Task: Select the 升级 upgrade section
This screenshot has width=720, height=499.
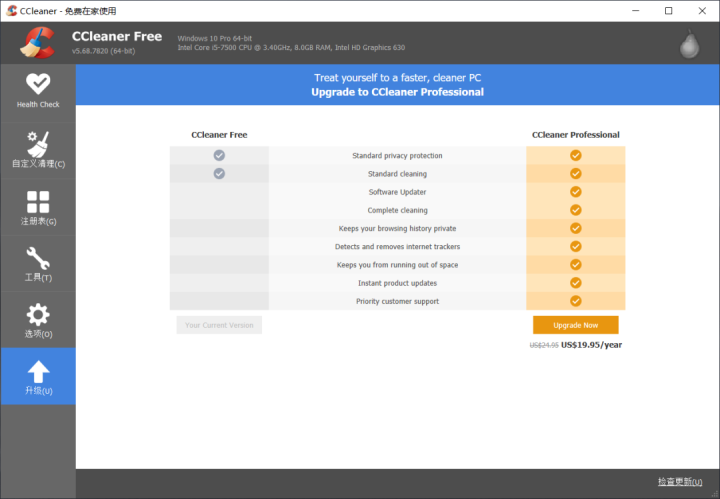Action: tap(38, 376)
